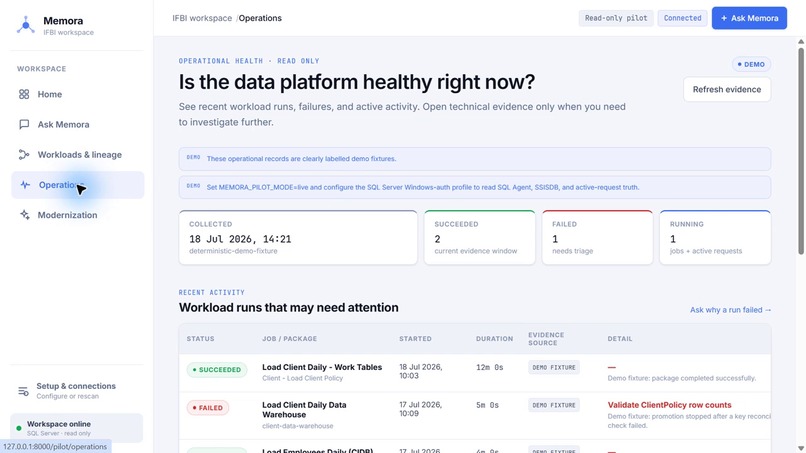
Task: Open Ask Memora in the sidebar
Action: 78,124
